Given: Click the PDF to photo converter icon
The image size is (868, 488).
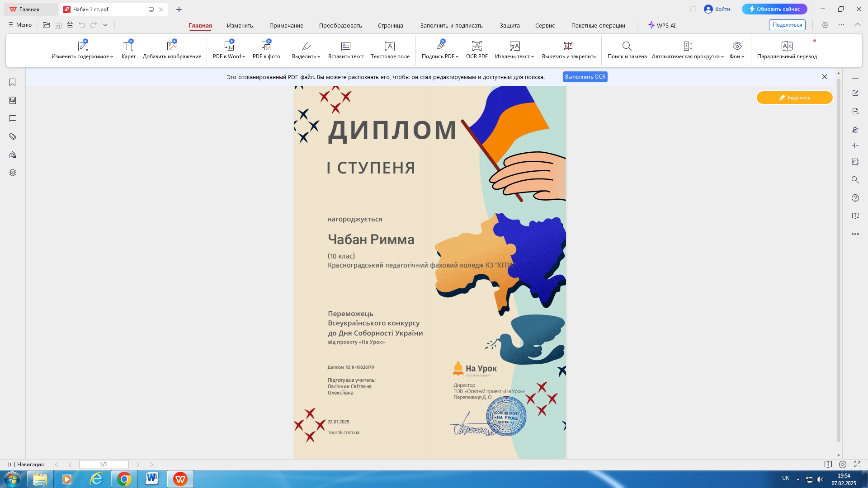Looking at the screenshot, I should click(266, 46).
